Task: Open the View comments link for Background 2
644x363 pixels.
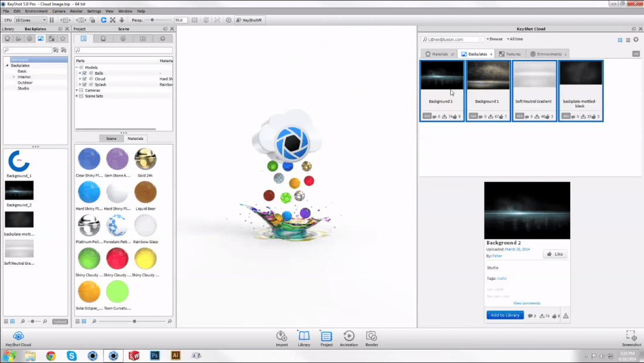Action: pyautogui.click(x=527, y=303)
